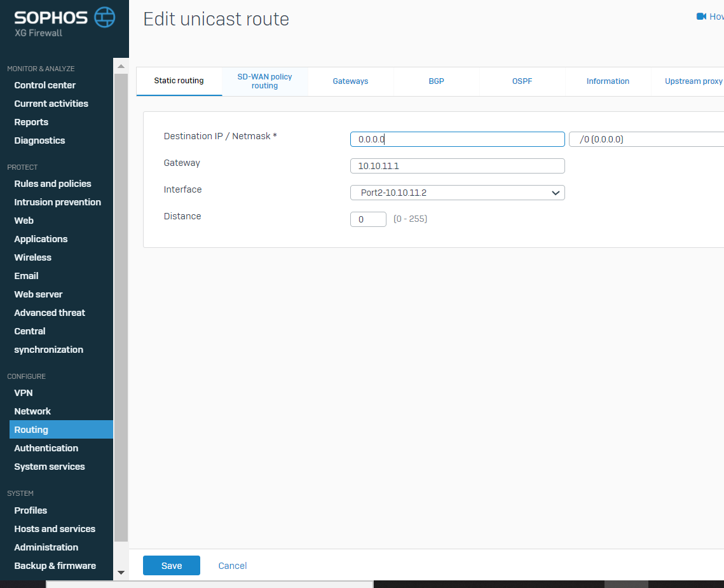Open Profiles in sidebar
Viewport: 724px width, 588px height.
31,510
